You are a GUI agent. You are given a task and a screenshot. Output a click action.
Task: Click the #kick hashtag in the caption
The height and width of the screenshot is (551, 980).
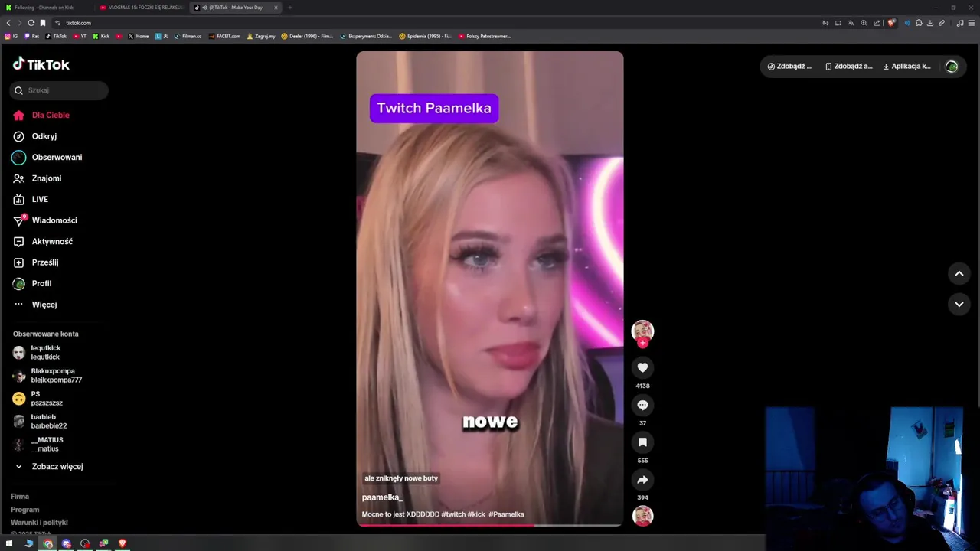[476, 514]
